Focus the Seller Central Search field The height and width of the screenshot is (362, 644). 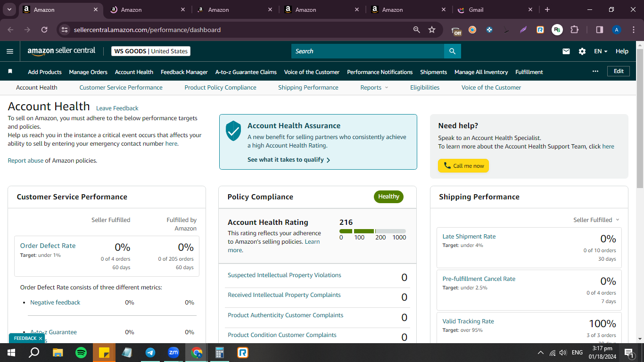tap(368, 51)
